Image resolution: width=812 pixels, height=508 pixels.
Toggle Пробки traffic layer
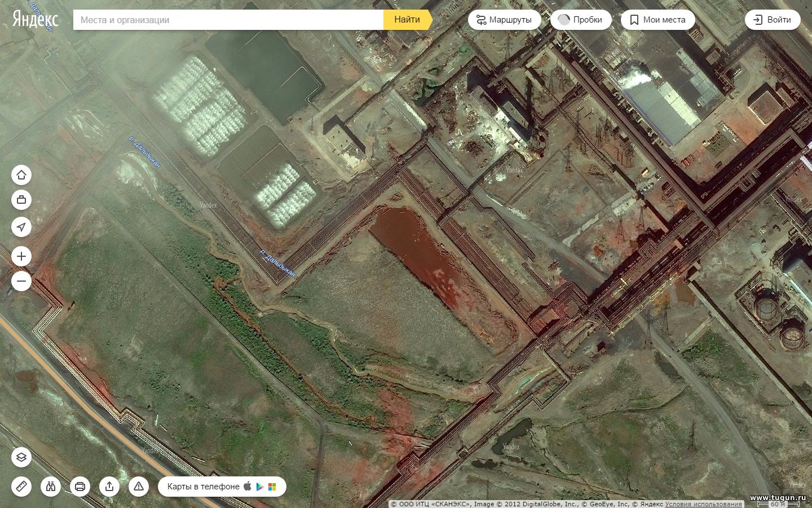coord(581,20)
